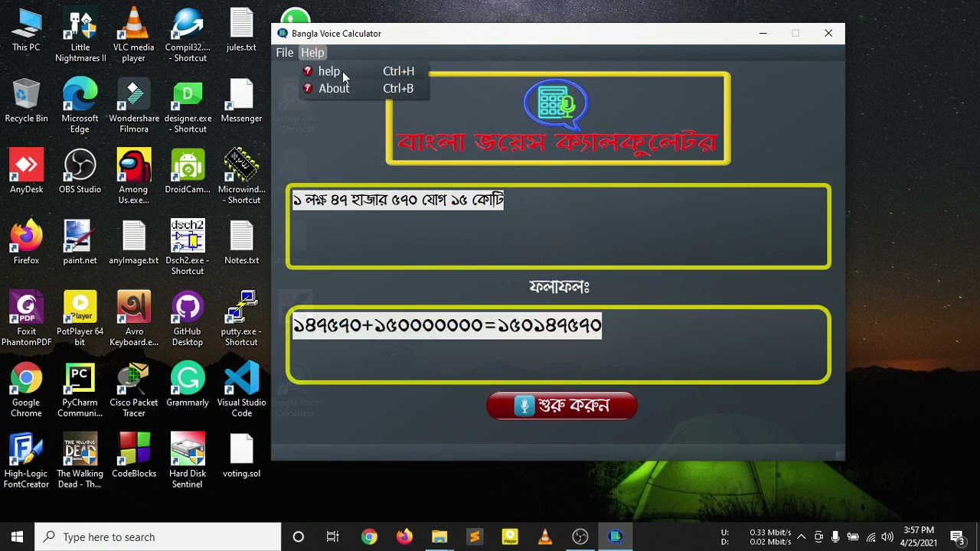Close the Bangla Voice Calculator window
980x551 pixels.
828,34
